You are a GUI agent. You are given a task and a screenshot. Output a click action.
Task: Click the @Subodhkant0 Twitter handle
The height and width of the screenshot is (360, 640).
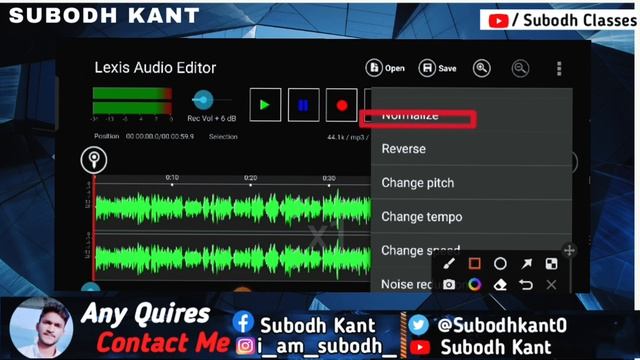(x=502, y=325)
